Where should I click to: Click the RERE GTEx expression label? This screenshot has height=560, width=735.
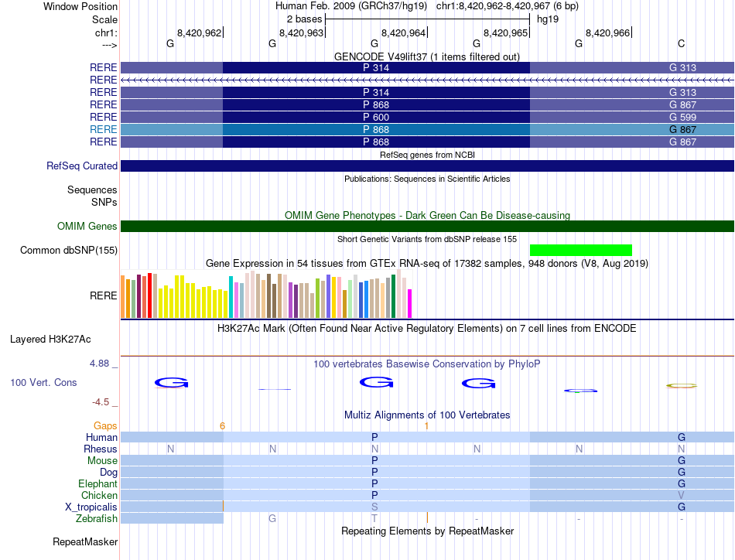point(103,295)
